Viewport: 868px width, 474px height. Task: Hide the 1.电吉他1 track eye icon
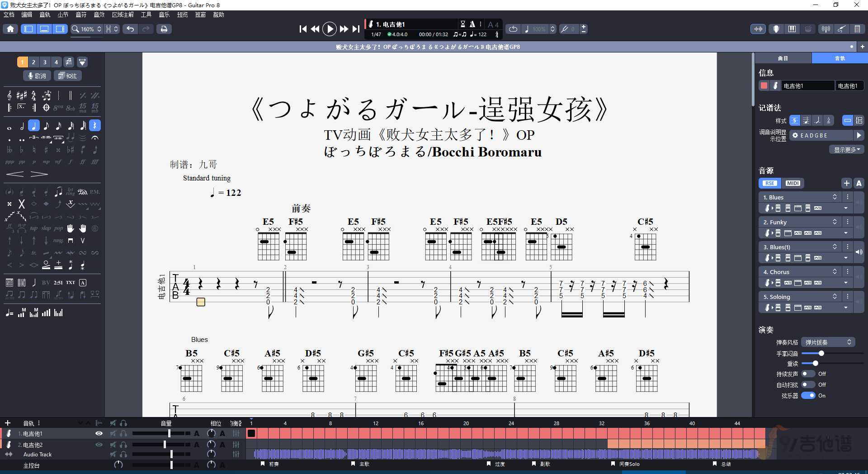[x=99, y=433]
